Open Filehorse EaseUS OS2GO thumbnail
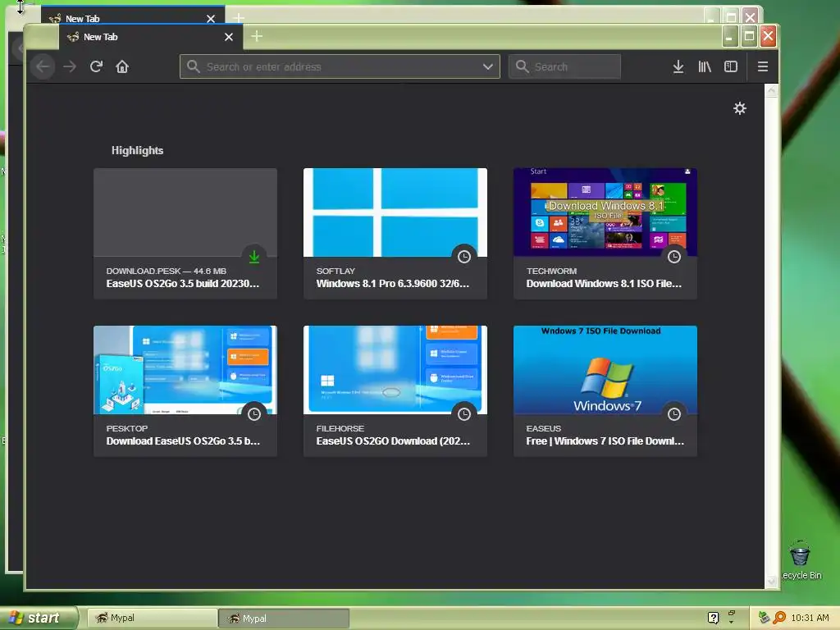 pyautogui.click(x=395, y=370)
